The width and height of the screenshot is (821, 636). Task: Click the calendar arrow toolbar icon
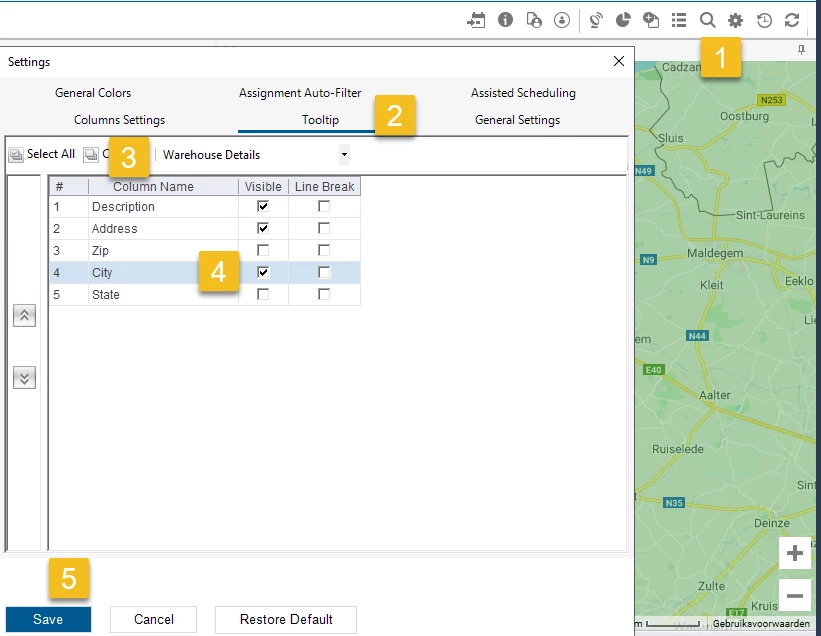477,20
